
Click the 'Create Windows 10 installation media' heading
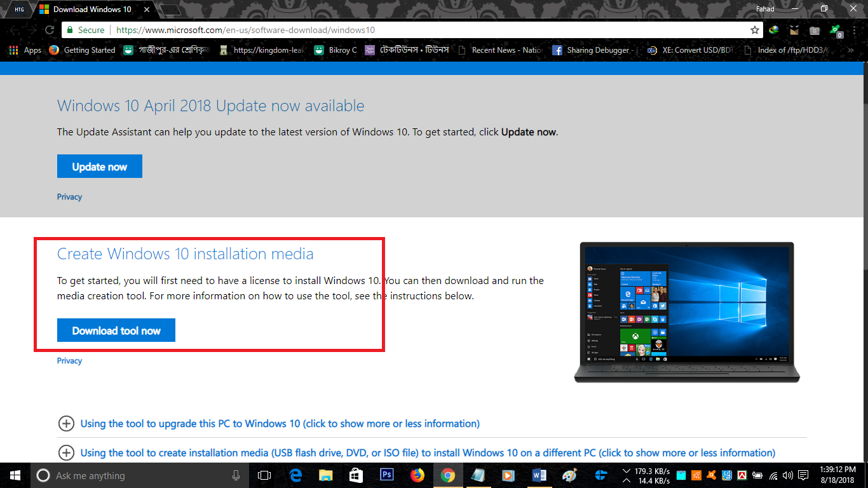tap(186, 254)
